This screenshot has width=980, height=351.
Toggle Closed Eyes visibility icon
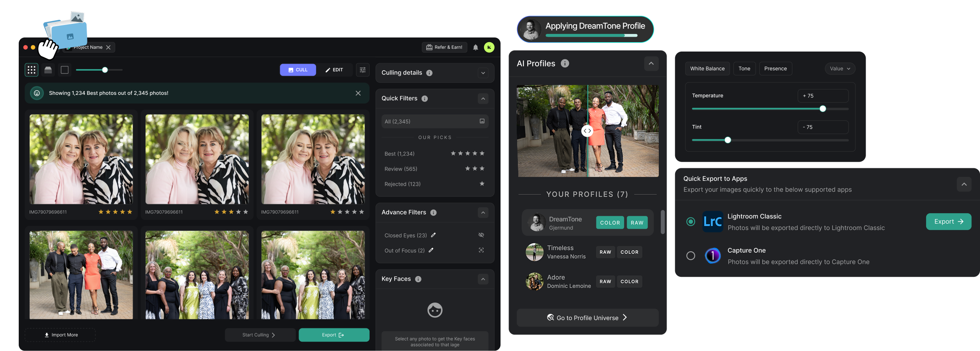click(481, 235)
